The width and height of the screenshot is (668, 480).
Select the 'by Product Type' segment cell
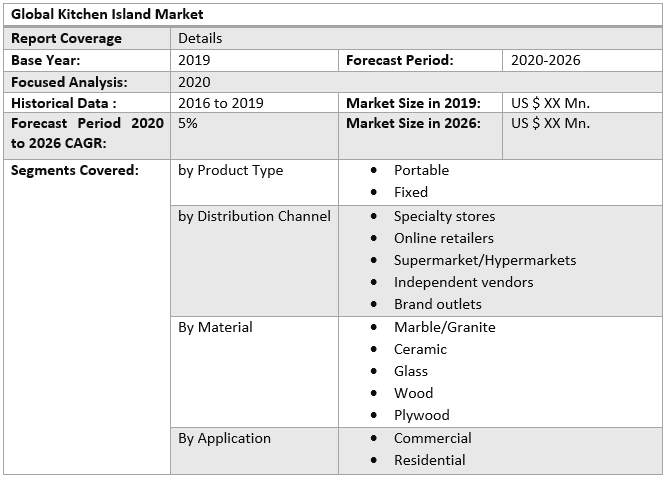click(x=230, y=170)
